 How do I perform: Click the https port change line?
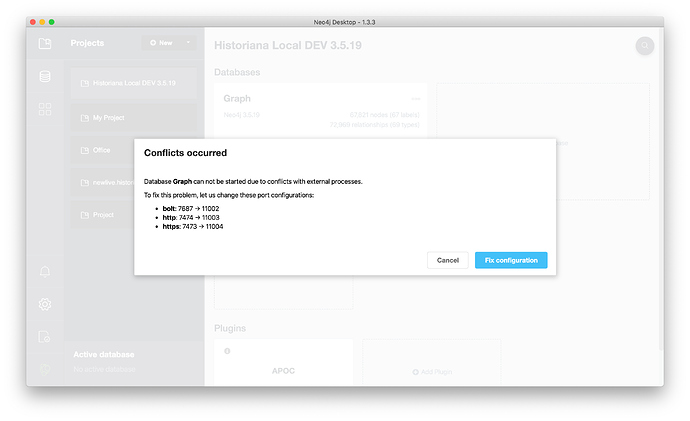pyautogui.click(x=193, y=227)
